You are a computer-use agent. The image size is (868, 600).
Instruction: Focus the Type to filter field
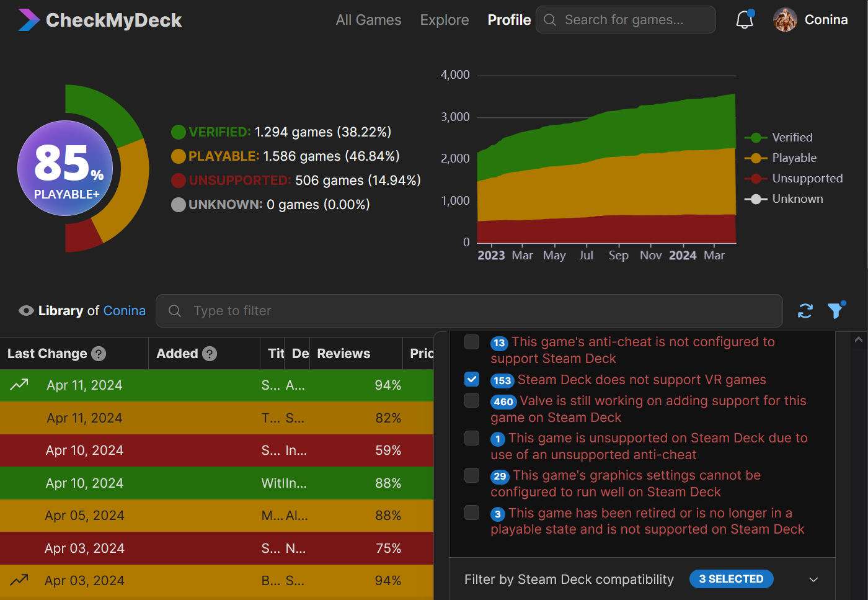point(469,311)
